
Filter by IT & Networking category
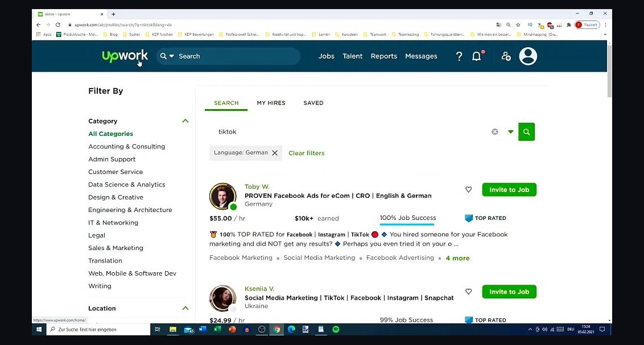click(x=113, y=223)
